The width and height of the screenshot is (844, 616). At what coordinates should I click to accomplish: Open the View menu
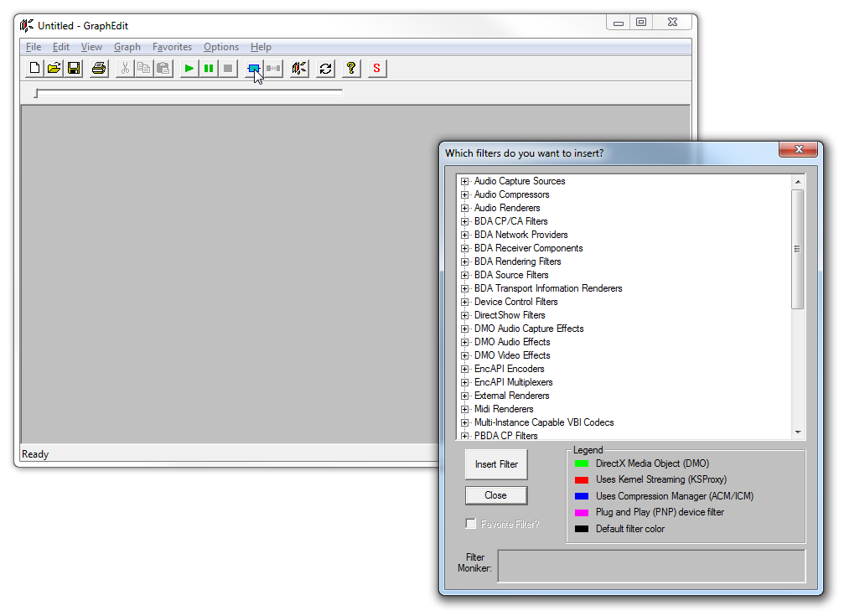91,47
